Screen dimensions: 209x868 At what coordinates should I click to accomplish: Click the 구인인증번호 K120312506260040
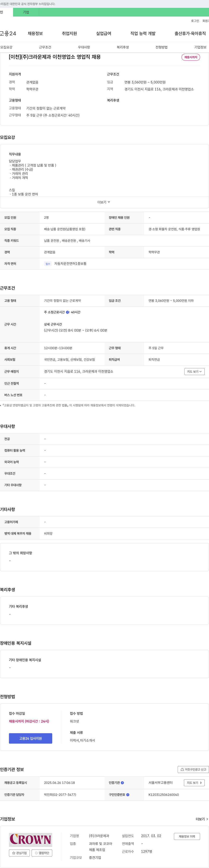[x=164, y=795]
